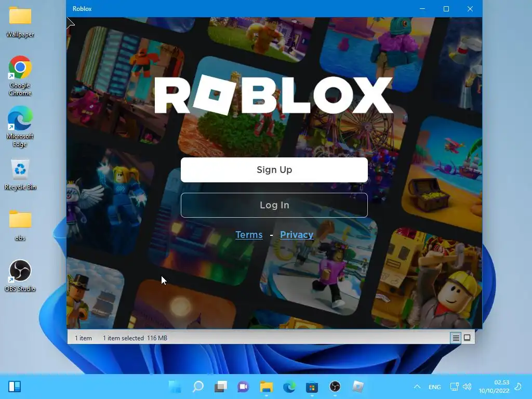Open the Privacy link

point(297,235)
